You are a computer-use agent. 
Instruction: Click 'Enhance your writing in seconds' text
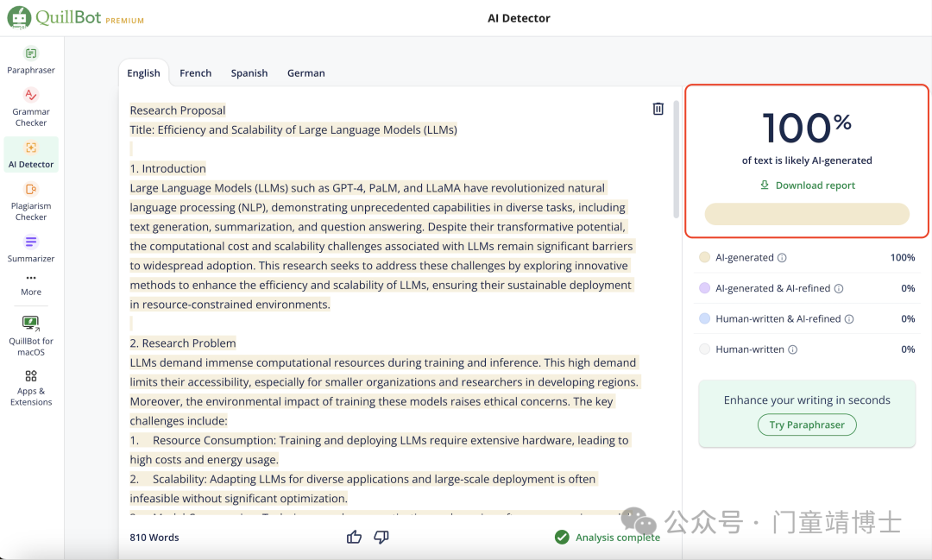(x=807, y=400)
